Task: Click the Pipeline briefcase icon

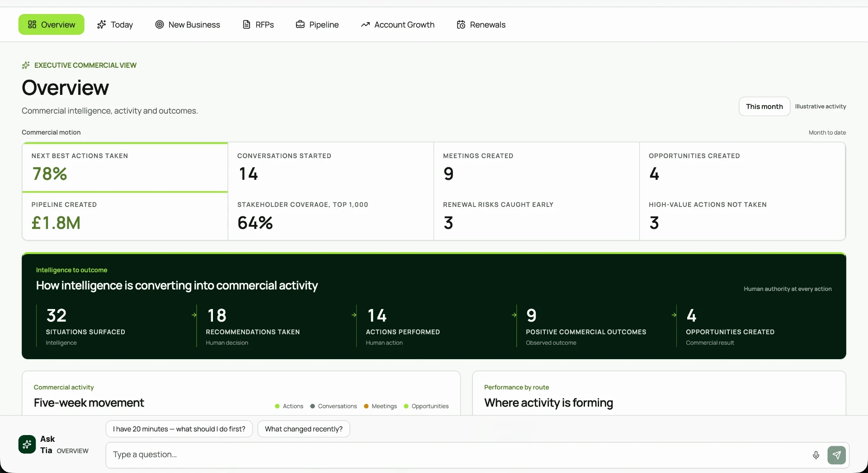Action: (300, 24)
